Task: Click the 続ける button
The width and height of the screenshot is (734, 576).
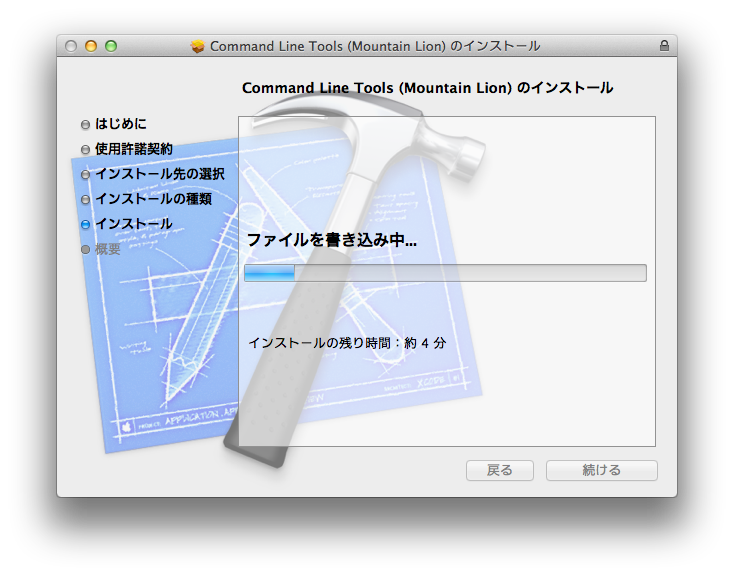Action: point(602,470)
